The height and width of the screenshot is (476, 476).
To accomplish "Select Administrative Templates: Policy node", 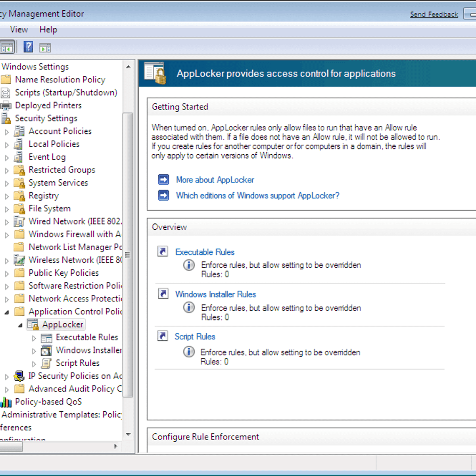I will click(62, 415).
